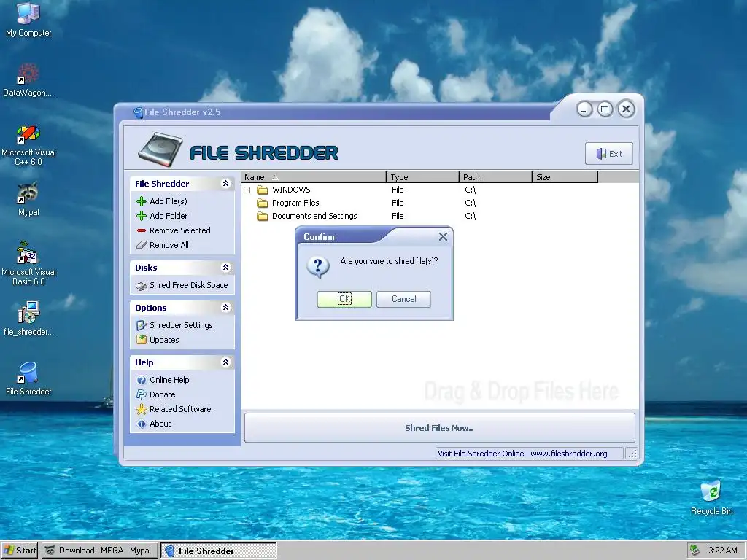The height and width of the screenshot is (560, 747).
Task: Click the hard drive logo in File Shredder header
Action: point(160,150)
